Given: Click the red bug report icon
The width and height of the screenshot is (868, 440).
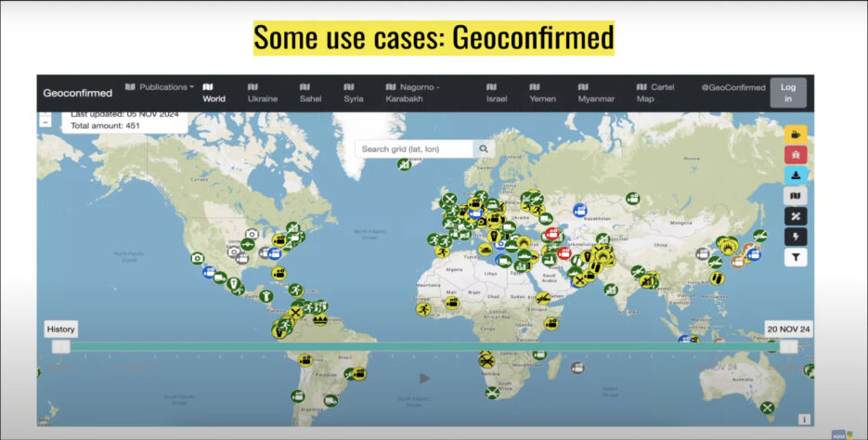Looking at the screenshot, I should click(x=796, y=155).
